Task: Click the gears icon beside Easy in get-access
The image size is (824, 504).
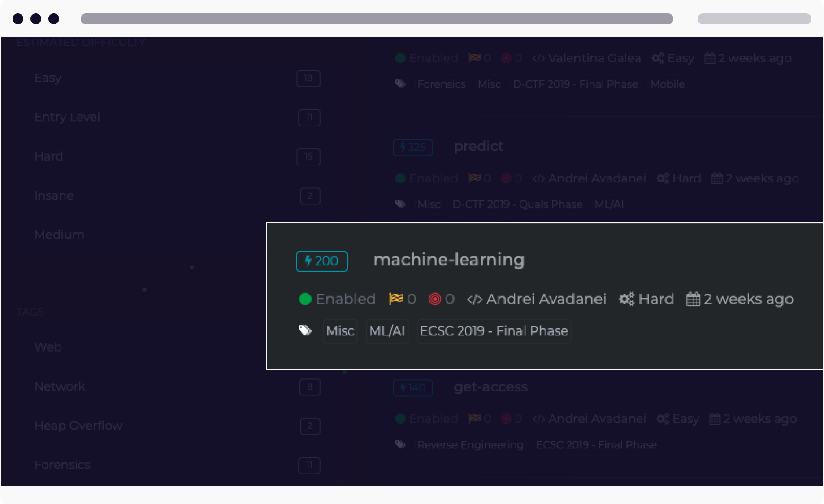Action: pos(663,419)
